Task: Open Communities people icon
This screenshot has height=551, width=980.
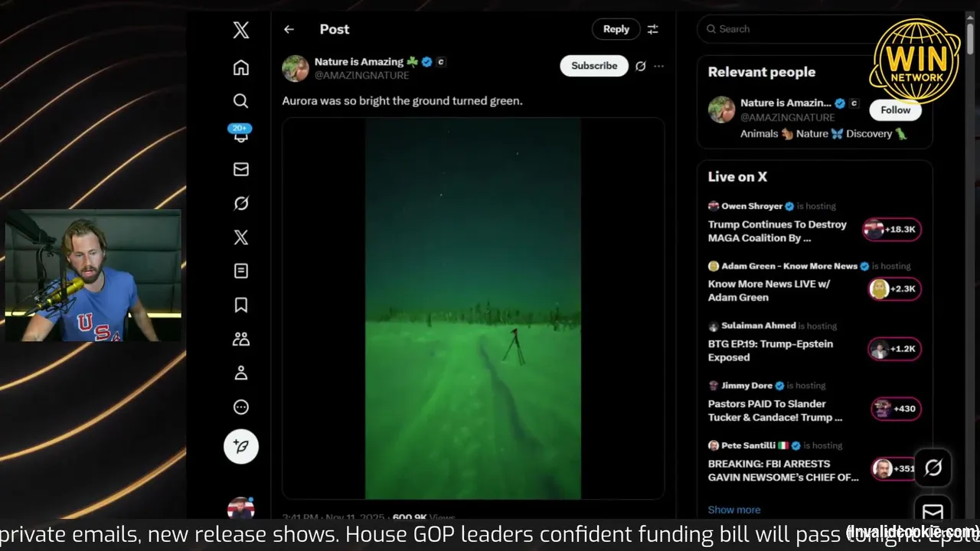Action: (241, 339)
